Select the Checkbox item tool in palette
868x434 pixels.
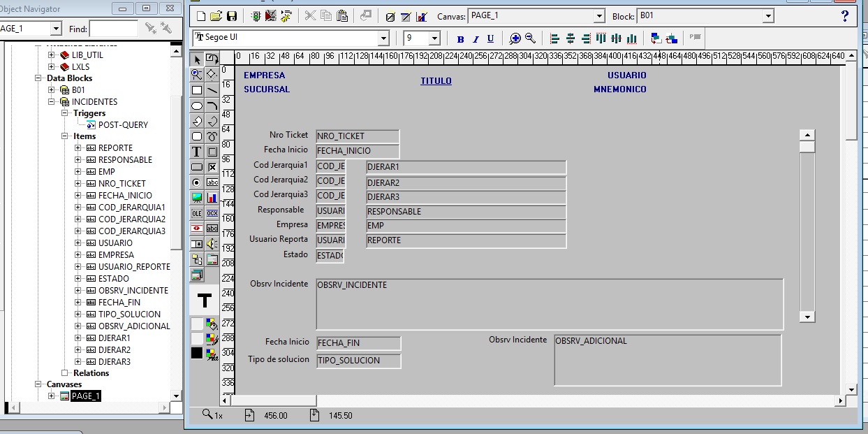pos(212,167)
